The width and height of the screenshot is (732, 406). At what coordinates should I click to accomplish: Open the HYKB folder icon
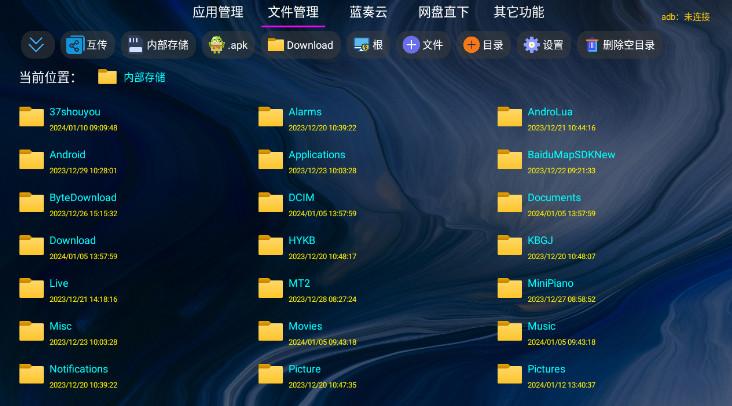271,245
